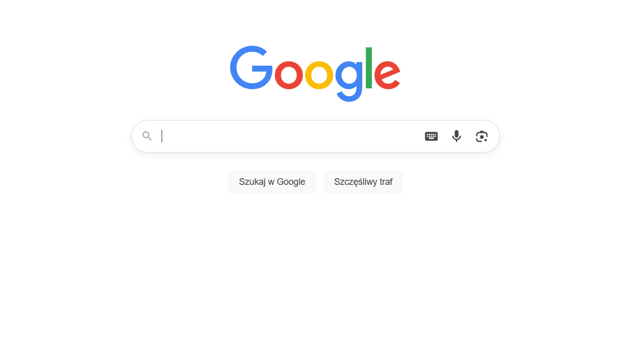Show the virtual keyboard from the search bar

431,136
